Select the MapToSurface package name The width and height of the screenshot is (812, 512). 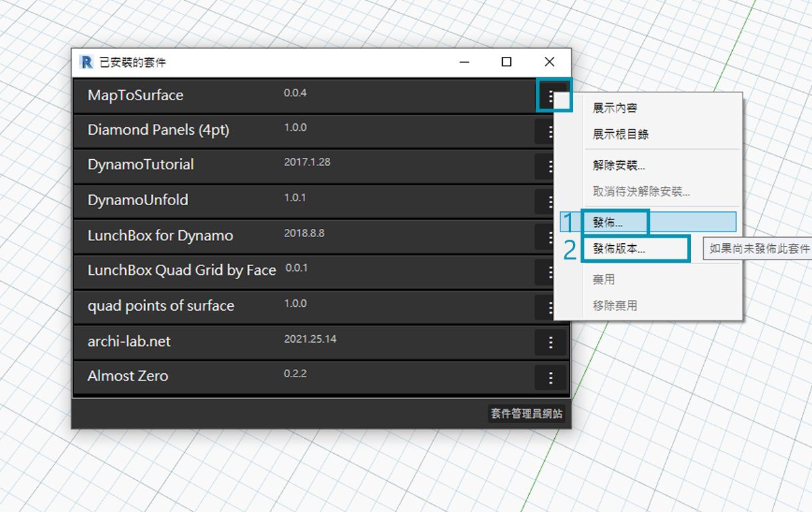coord(135,95)
